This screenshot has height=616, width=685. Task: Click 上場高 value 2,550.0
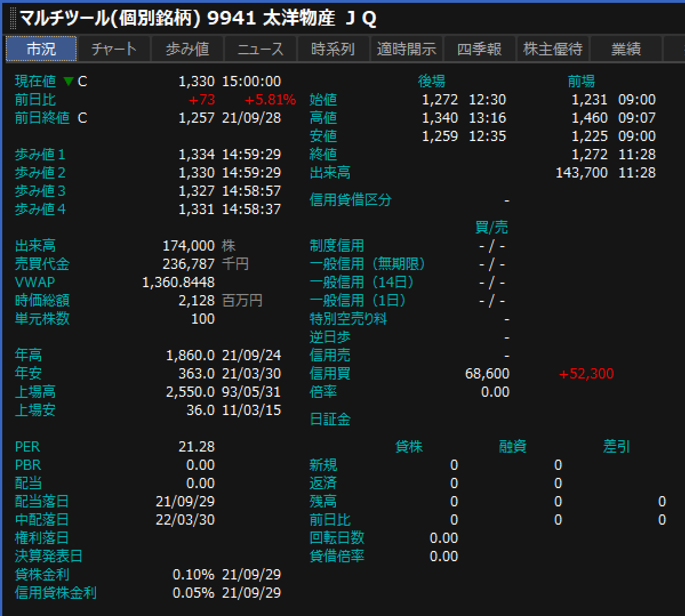point(190,392)
